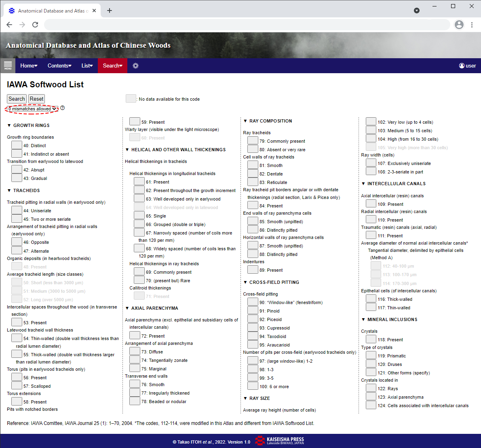Click the browser tab search dropdown icon
This screenshot has width=481, height=448.
417,11
